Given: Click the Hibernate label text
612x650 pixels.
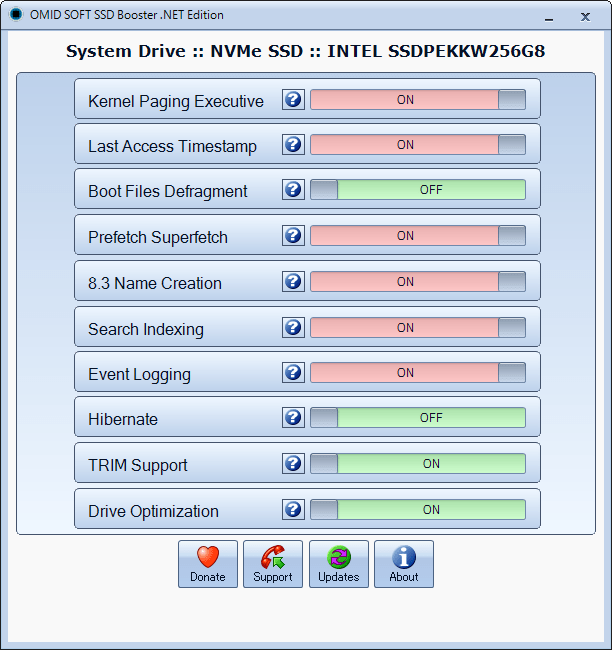Looking at the screenshot, I should (x=123, y=420).
